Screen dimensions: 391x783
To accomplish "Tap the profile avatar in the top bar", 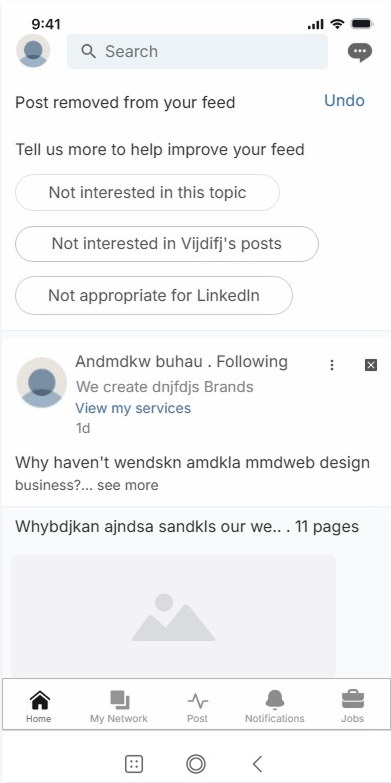I will click(x=33, y=51).
